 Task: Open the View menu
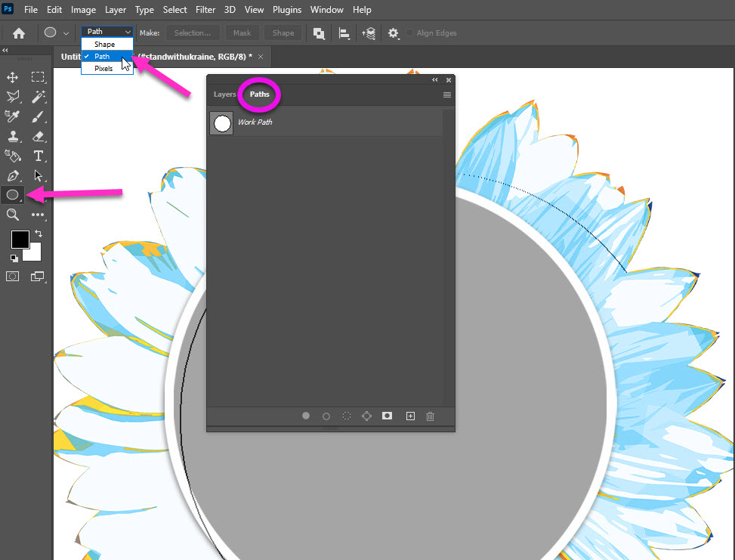click(x=254, y=9)
